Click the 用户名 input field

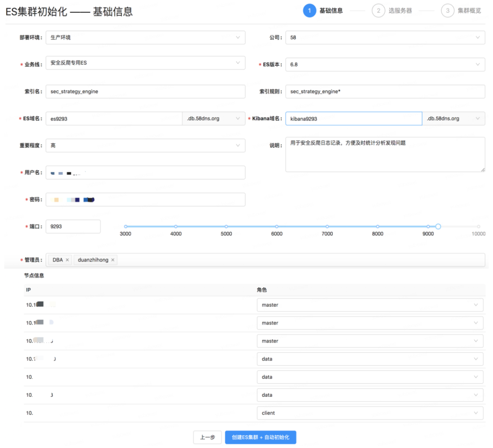click(145, 172)
